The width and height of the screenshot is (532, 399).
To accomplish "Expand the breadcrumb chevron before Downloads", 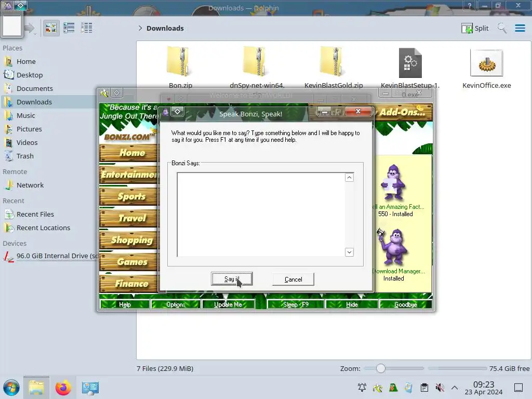I will [x=140, y=28].
